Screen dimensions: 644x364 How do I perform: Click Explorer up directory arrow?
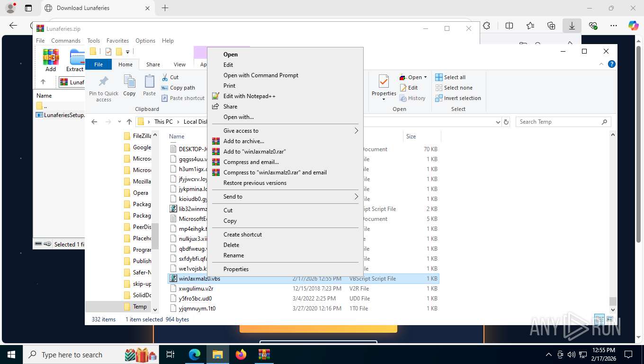click(129, 122)
